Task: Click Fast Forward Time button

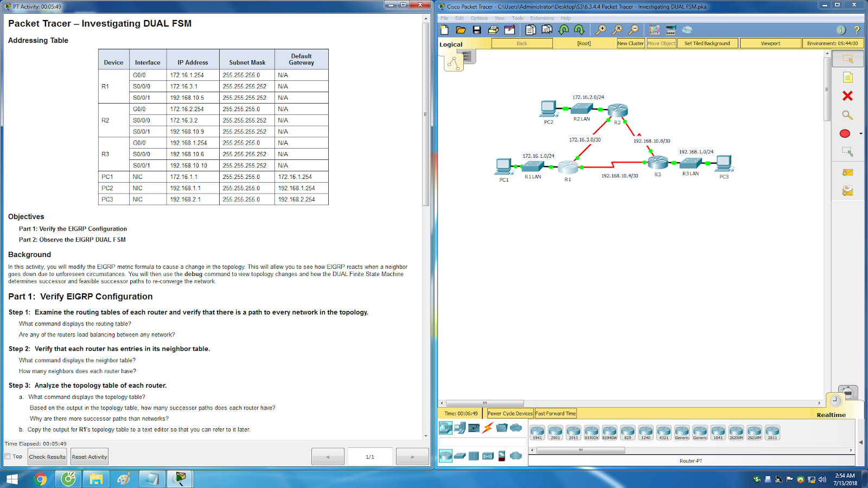Action: coord(556,413)
